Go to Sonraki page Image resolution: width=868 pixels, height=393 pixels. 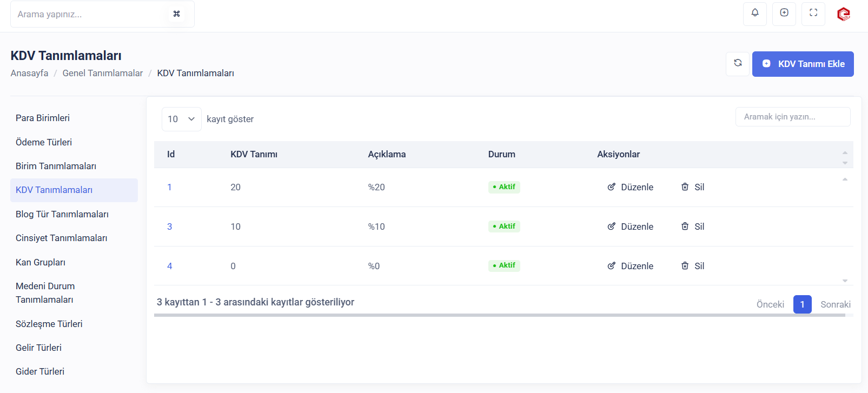835,304
